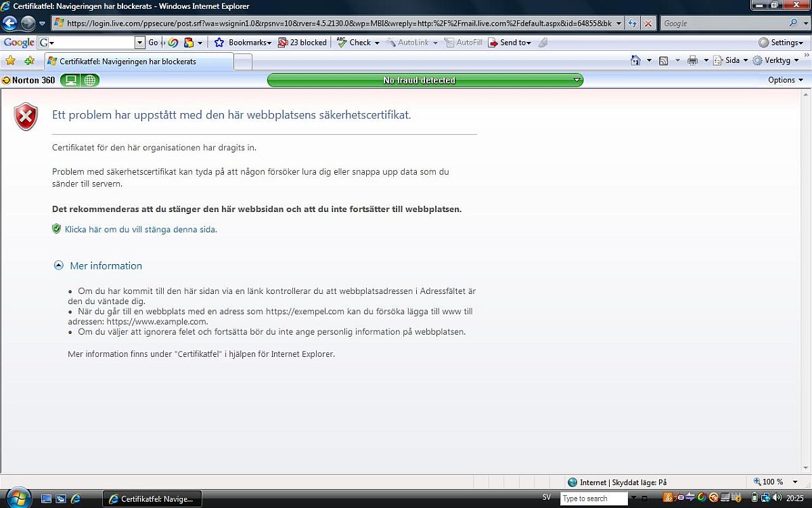Click the Favorites Center star icon
812x508 pixels.
pos(10,60)
